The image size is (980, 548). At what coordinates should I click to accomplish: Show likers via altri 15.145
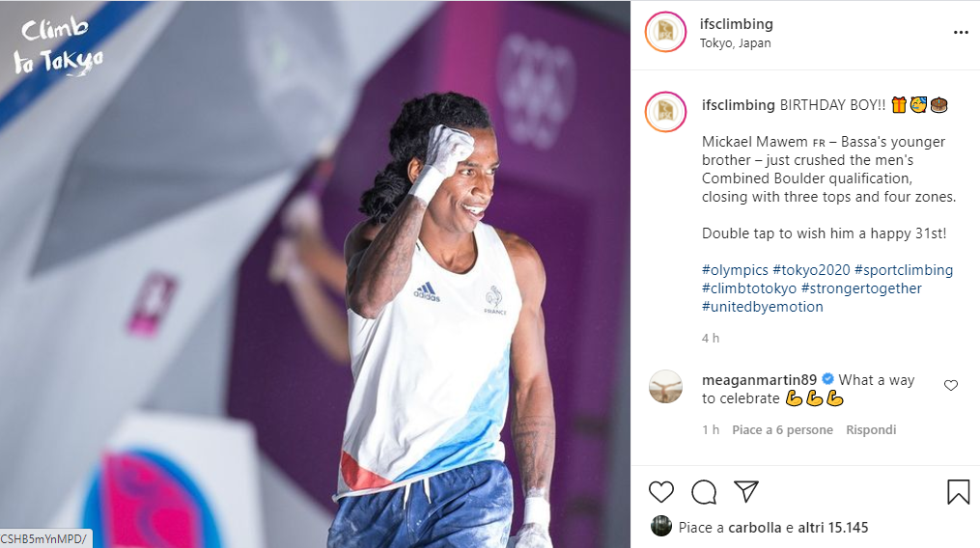(833, 528)
